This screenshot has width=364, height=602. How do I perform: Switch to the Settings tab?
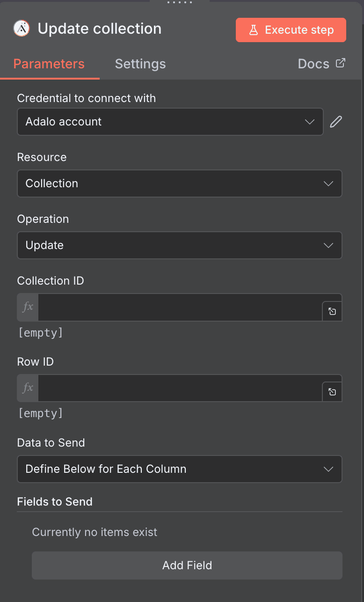140,64
